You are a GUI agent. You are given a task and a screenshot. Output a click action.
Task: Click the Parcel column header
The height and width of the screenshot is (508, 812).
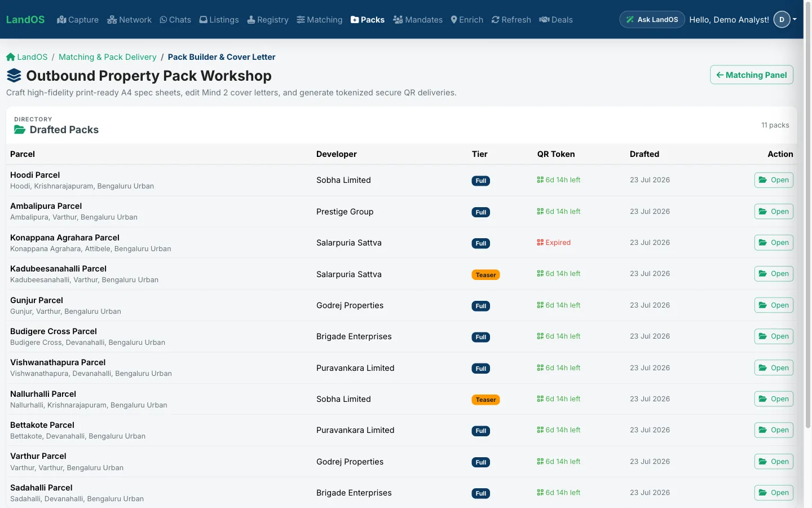pyautogui.click(x=23, y=154)
